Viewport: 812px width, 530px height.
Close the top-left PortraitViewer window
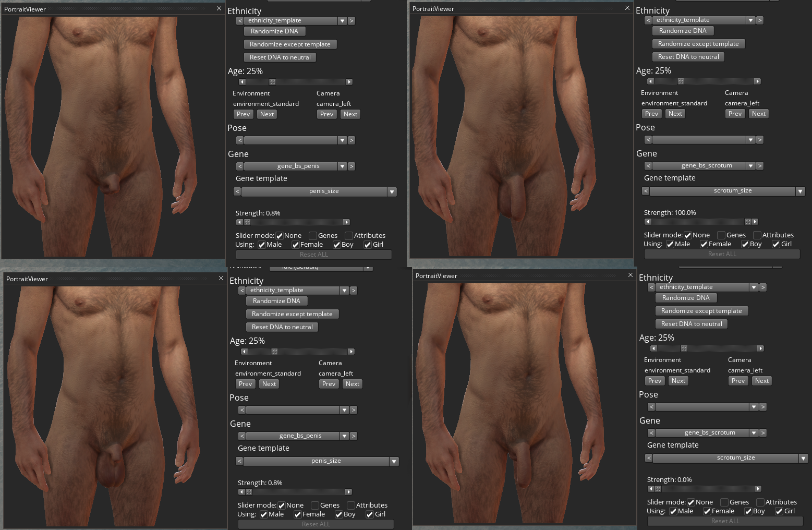(x=219, y=8)
